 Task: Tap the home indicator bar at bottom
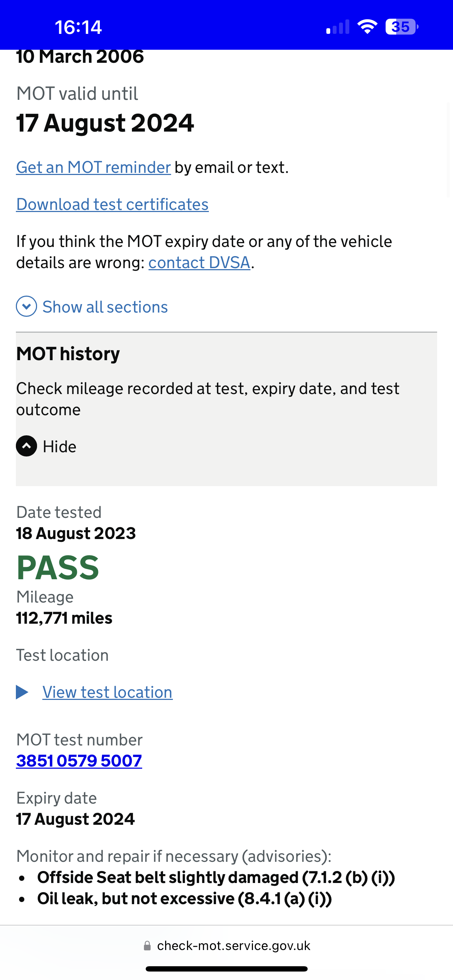[x=226, y=969]
